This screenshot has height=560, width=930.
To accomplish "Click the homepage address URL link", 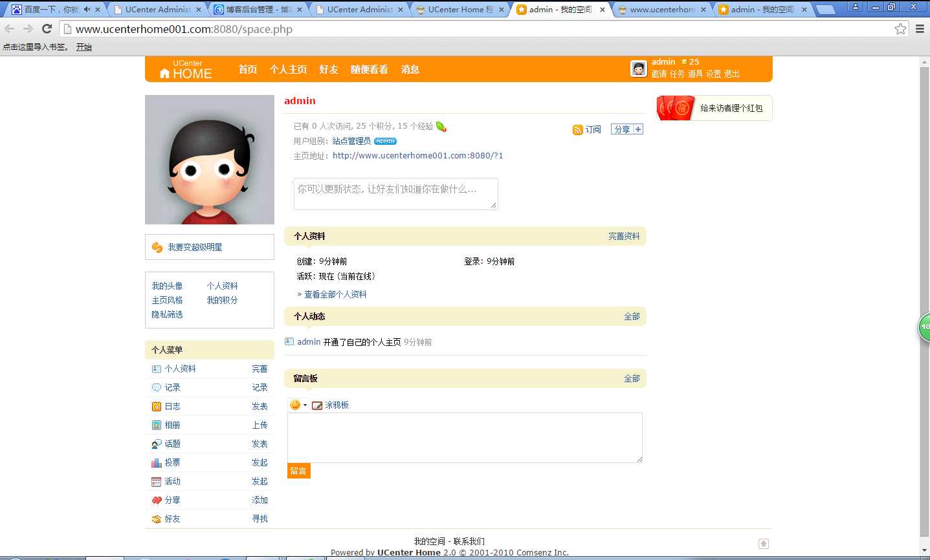I will (417, 156).
